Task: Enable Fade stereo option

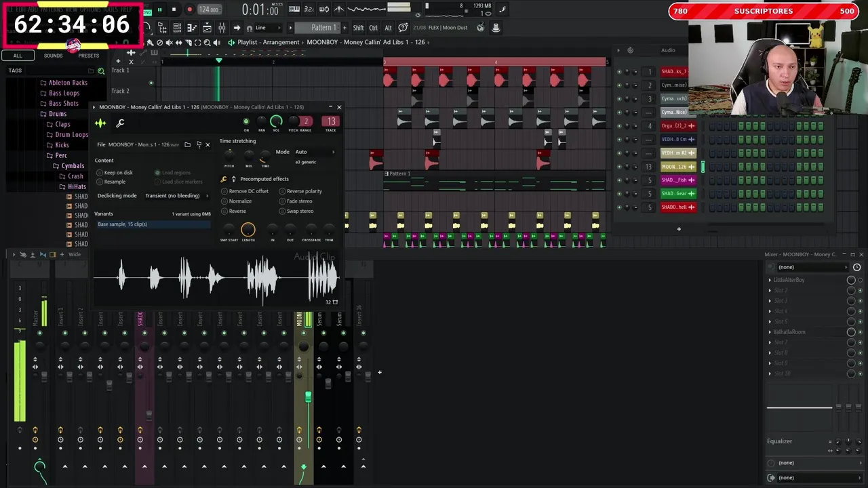Action: 296,201
